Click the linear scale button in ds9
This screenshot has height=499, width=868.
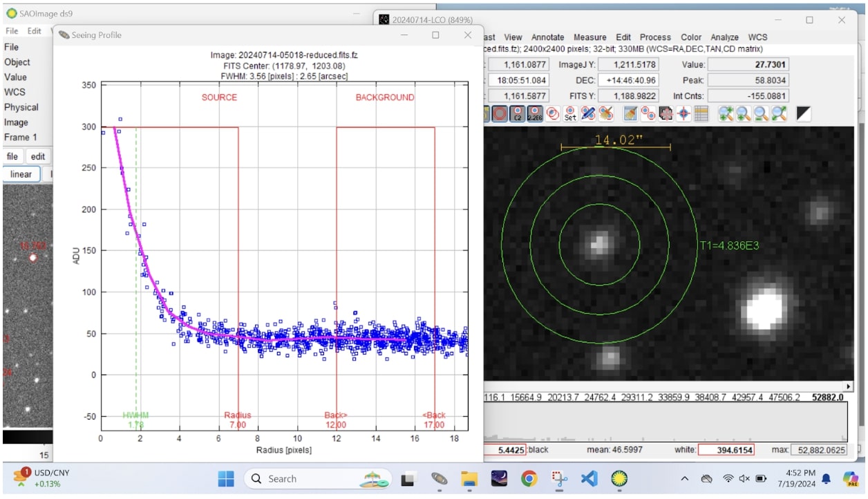point(21,174)
